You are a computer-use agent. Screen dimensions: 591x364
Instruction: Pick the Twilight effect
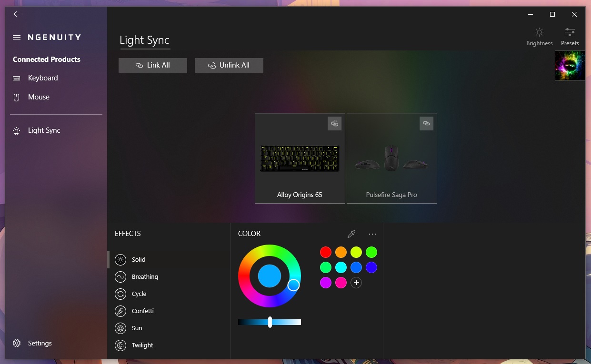tap(142, 345)
